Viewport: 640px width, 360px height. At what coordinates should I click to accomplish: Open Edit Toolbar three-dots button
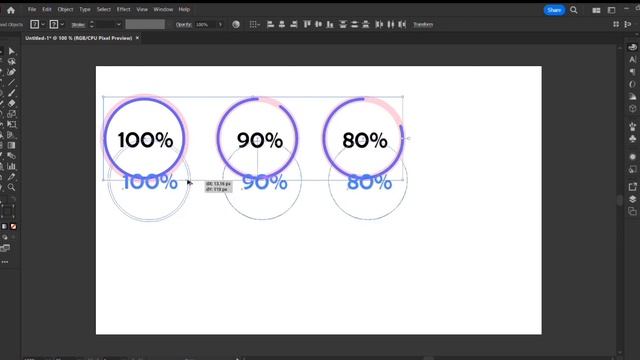[5, 262]
